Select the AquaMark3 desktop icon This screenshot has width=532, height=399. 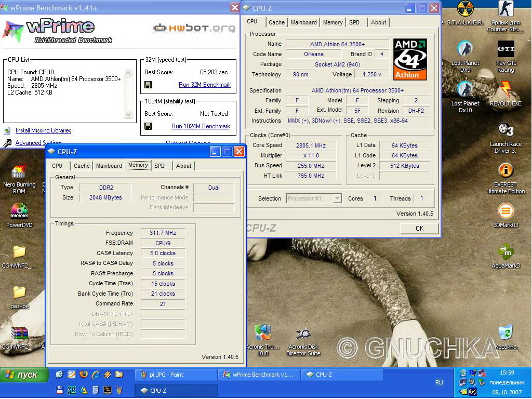coord(506,252)
